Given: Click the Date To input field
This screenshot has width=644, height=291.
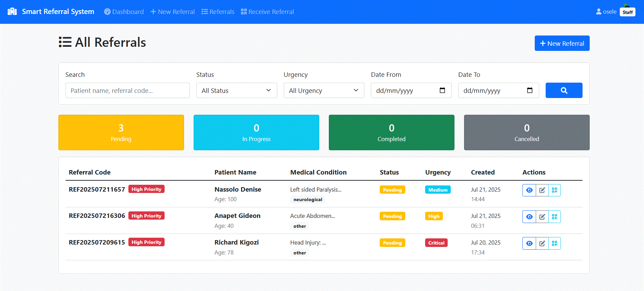Looking at the screenshot, I should click(x=499, y=91).
